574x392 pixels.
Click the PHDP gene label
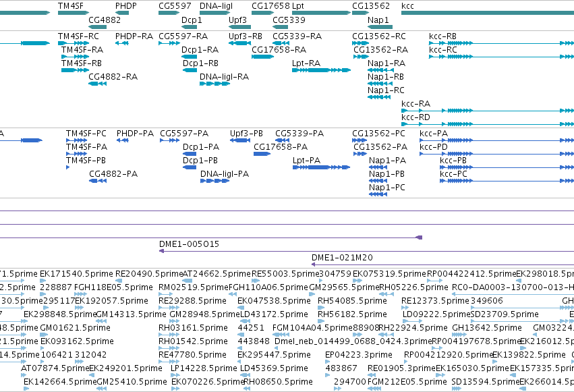pyautogui.click(x=126, y=6)
